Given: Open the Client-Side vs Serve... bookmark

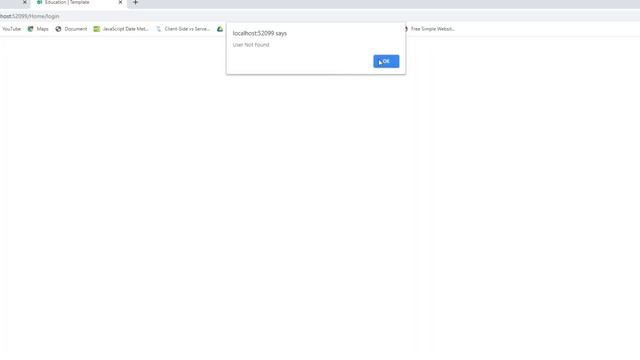Looking at the screenshot, I should [183, 29].
